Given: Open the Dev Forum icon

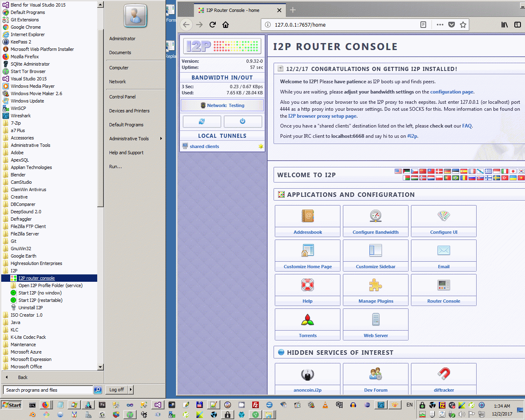Looking at the screenshot, I should 376,374.
